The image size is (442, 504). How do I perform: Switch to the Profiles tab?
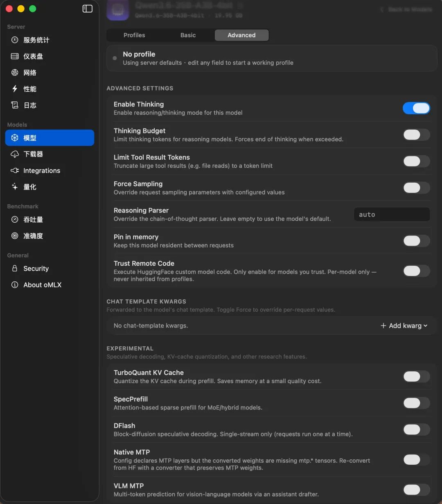134,35
